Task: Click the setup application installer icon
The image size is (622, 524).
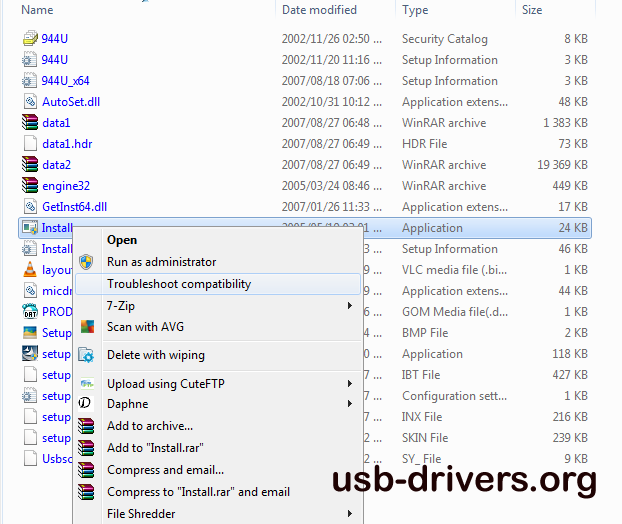Action: 30,354
